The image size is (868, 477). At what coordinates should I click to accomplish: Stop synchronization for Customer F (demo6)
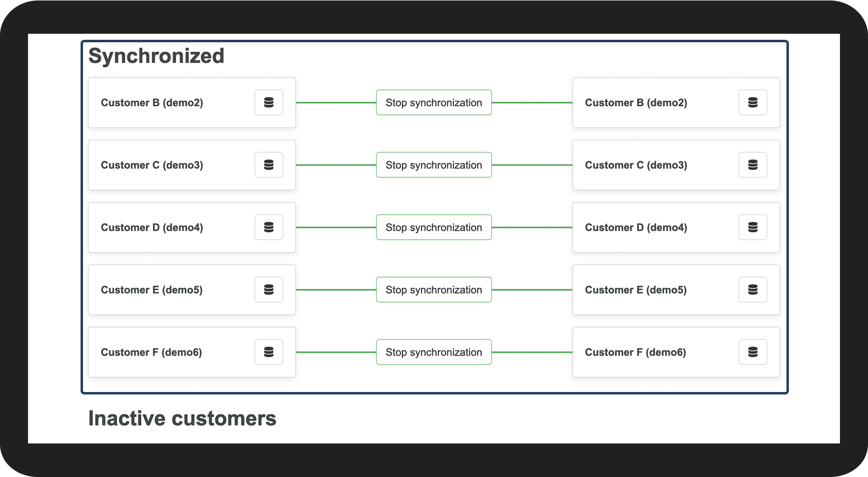434,352
